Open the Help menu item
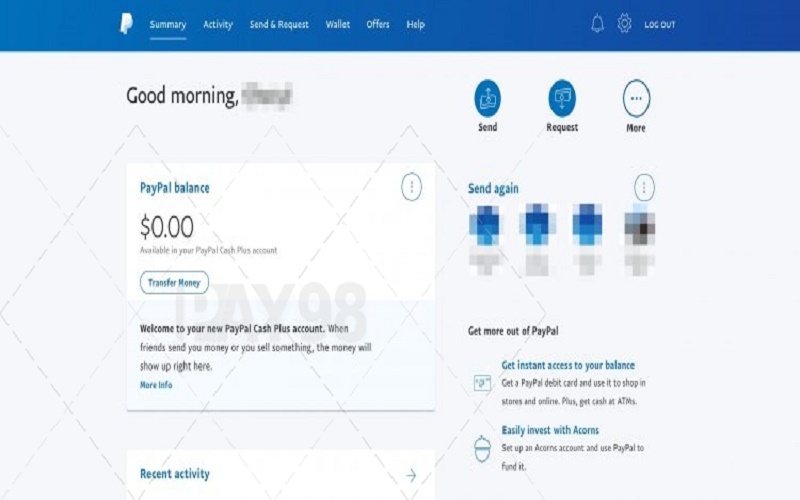The height and width of the screenshot is (500, 800). pos(415,24)
